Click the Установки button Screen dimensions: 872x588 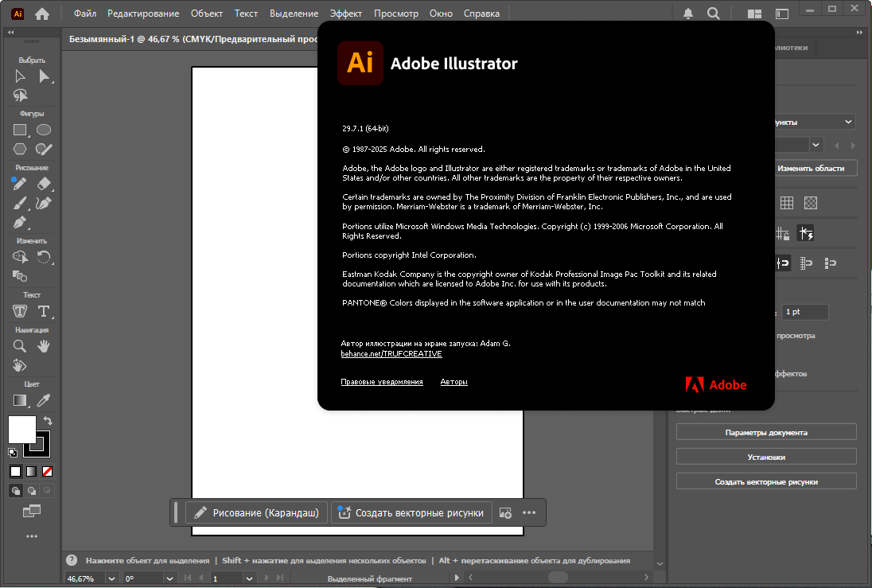[766, 457]
